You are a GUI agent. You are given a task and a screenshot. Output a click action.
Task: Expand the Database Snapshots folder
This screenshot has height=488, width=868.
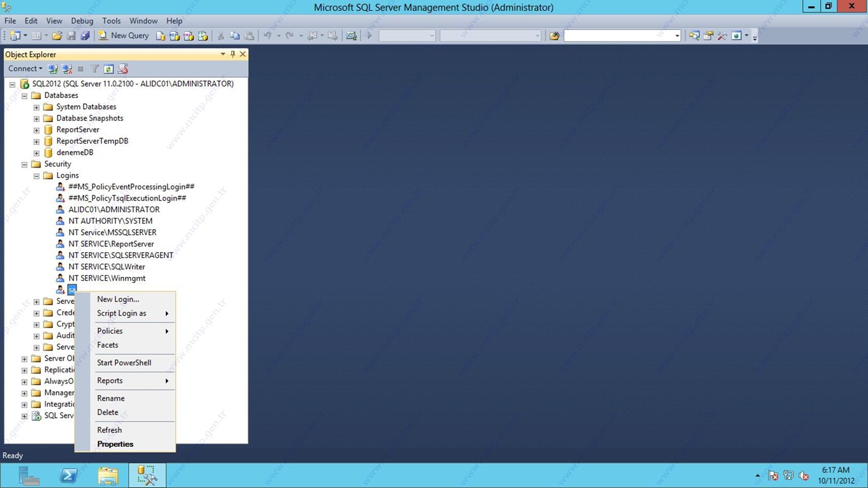pos(37,118)
